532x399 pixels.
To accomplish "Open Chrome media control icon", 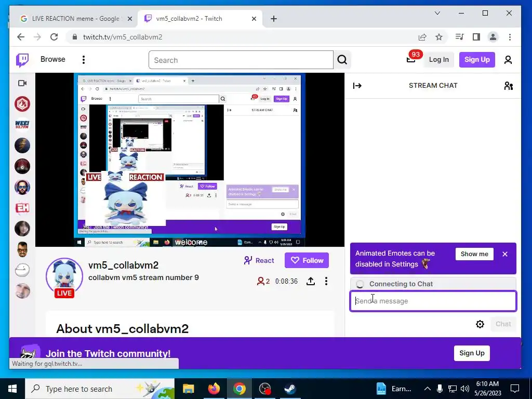I will (x=460, y=37).
